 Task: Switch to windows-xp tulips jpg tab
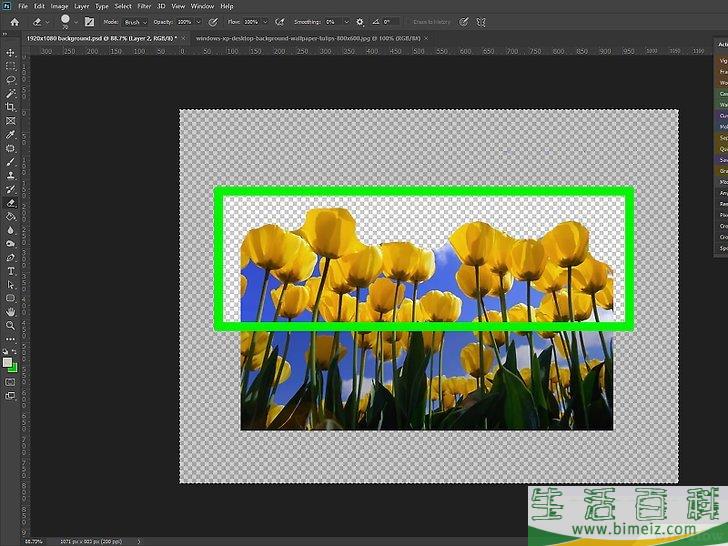pyautogui.click(x=308, y=38)
